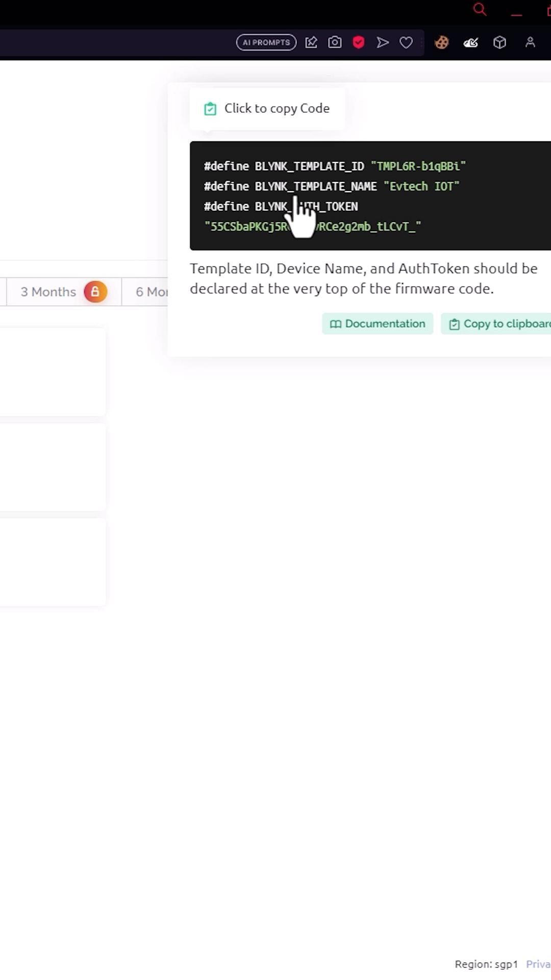Click the send flow arrow icon
This screenshot has width=551, height=980.
(x=383, y=42)
